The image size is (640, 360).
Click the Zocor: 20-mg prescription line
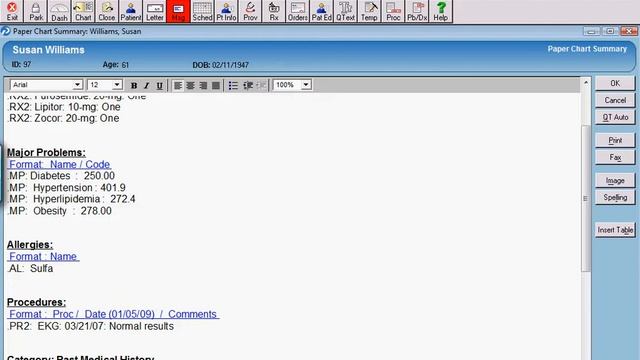[64, 118]
